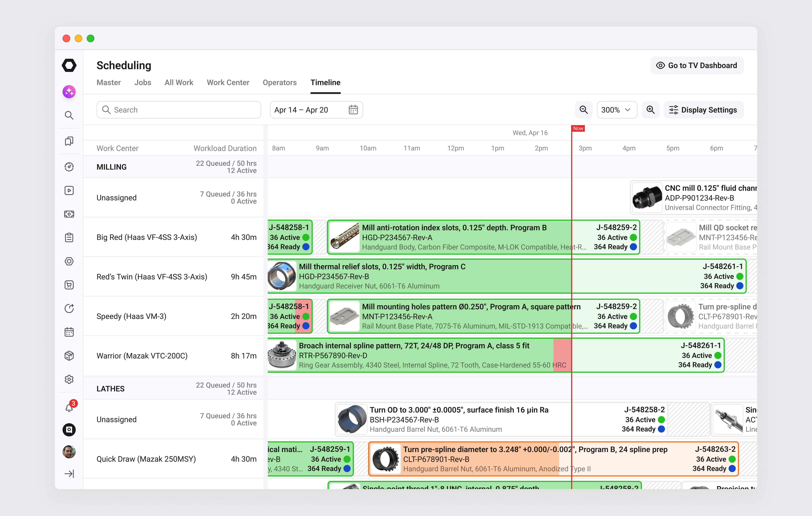Screen dimensions: 812x516
Task: Click the blue barrel nut thumbnail
Action: click(x=352, y=420)
